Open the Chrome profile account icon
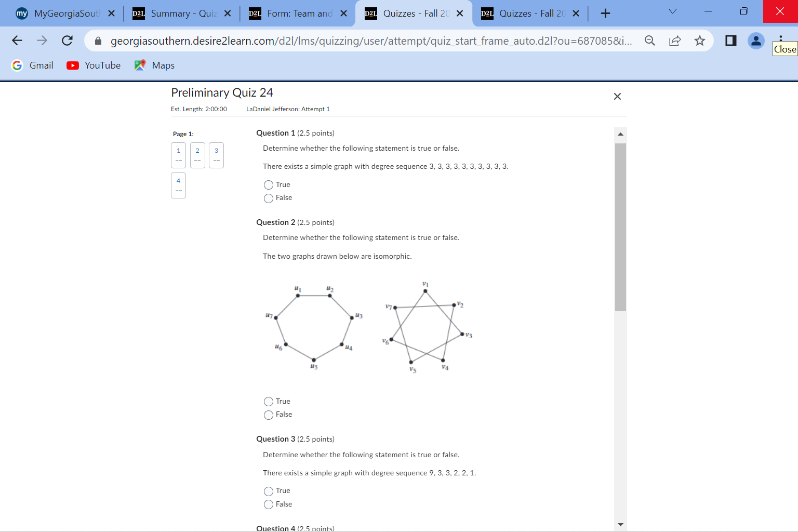 (x=756, y=41)
